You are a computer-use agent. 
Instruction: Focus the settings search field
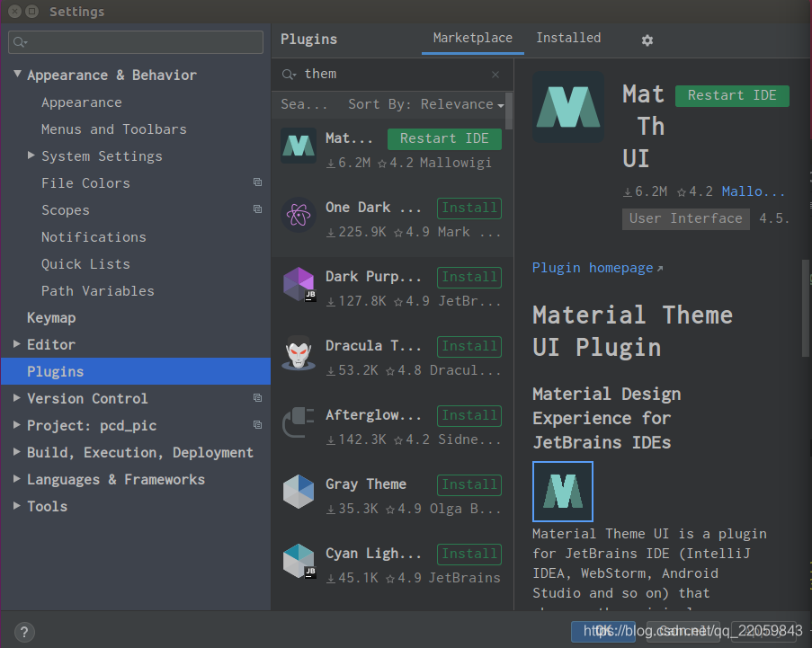coord(136,42)
